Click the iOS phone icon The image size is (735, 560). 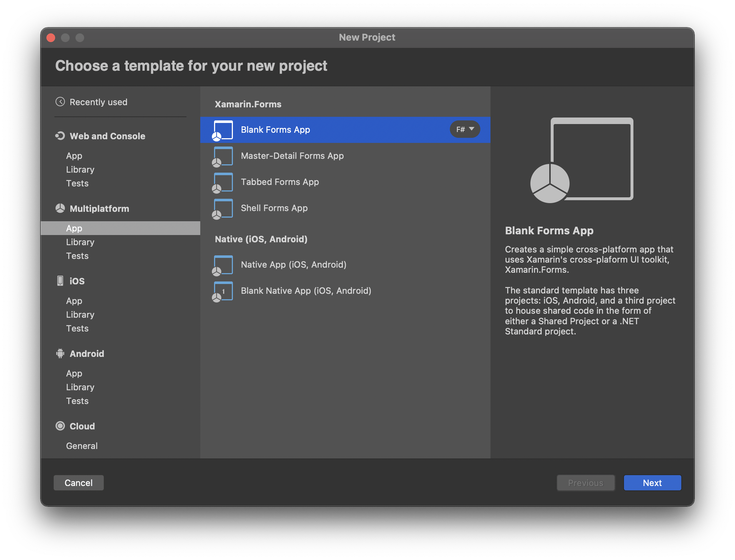point(60,281)
